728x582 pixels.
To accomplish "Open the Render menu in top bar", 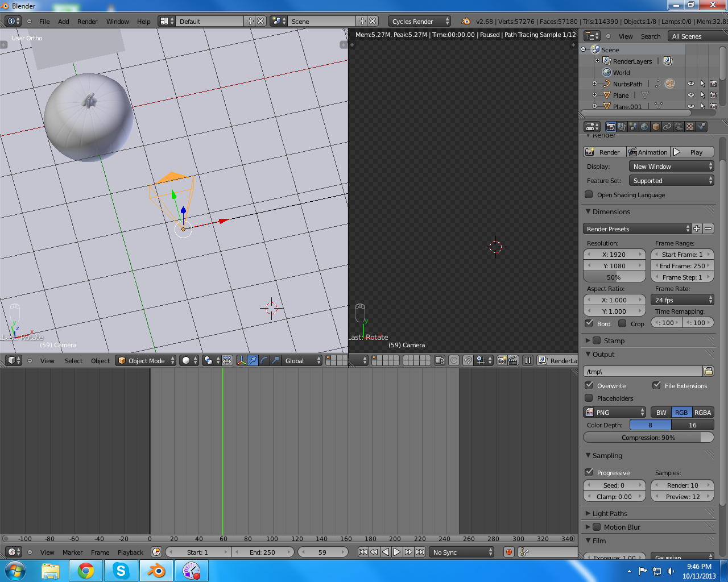I will pos(87,21).
